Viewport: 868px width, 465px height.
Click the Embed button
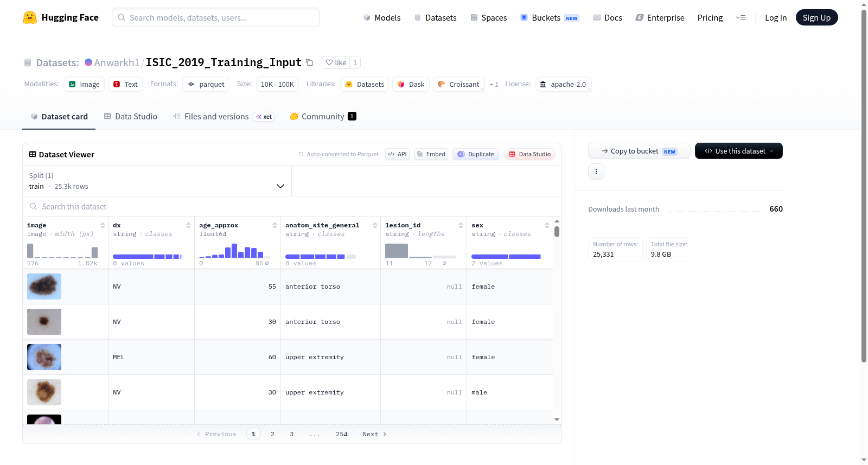point(431,154)
